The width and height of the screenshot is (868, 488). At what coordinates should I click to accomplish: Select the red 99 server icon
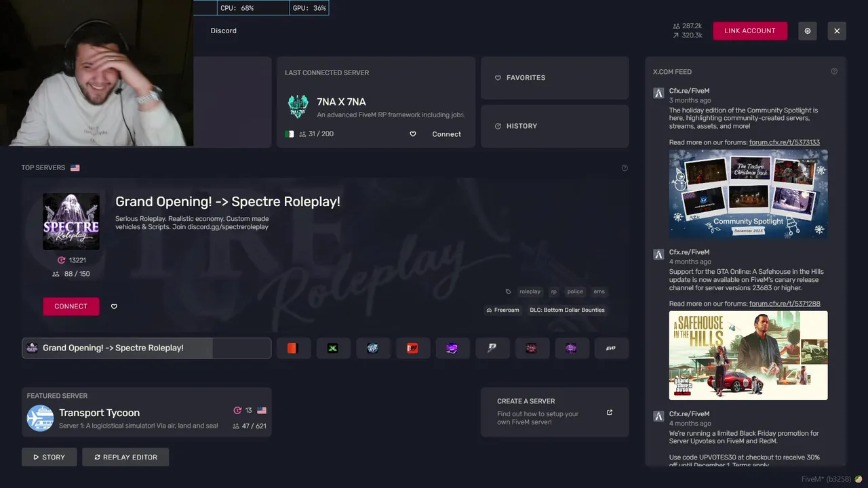pos(412,348)
